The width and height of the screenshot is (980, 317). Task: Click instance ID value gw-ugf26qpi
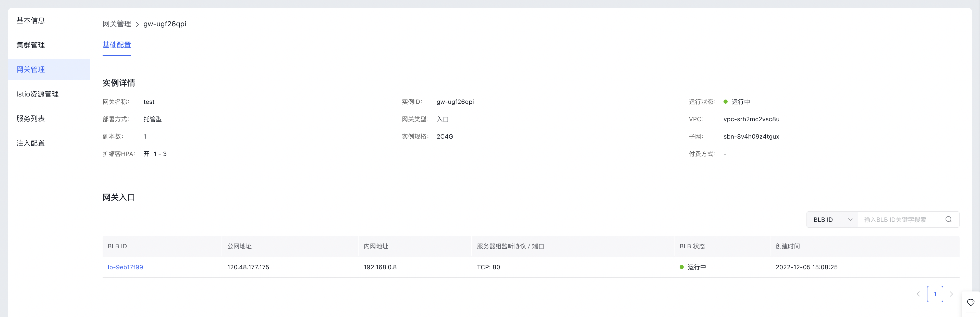pos(455,102)
